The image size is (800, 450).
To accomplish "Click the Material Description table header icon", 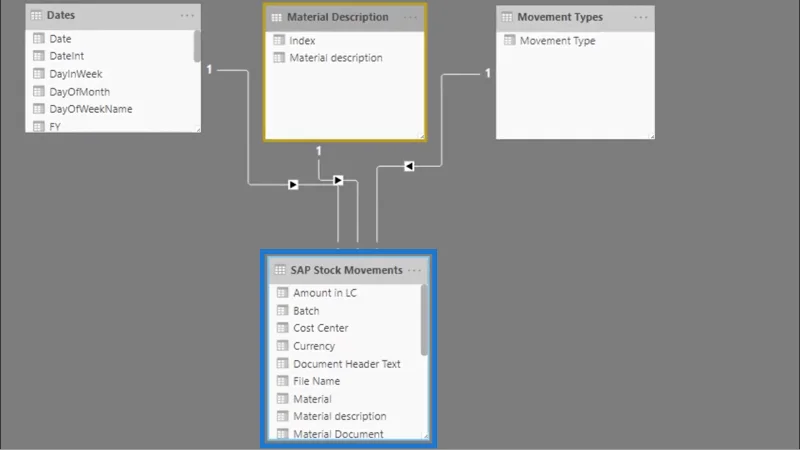I will [x=277, y=18].
